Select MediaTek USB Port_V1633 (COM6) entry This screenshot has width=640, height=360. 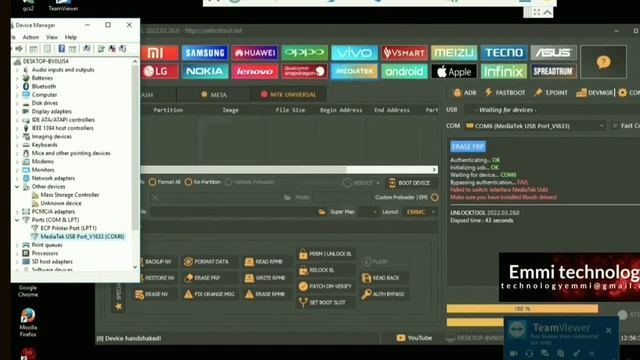(82, 237)
